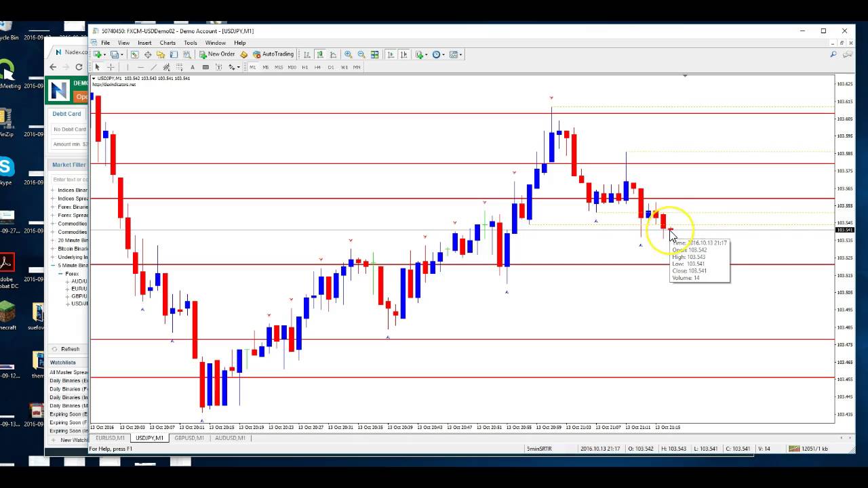Open the Help menu
The width and height of the screenshot is (868, 488).
(x=240, y=43)
